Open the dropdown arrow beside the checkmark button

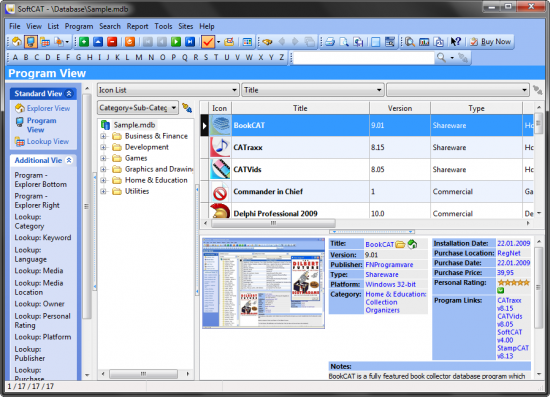point(219,42)
